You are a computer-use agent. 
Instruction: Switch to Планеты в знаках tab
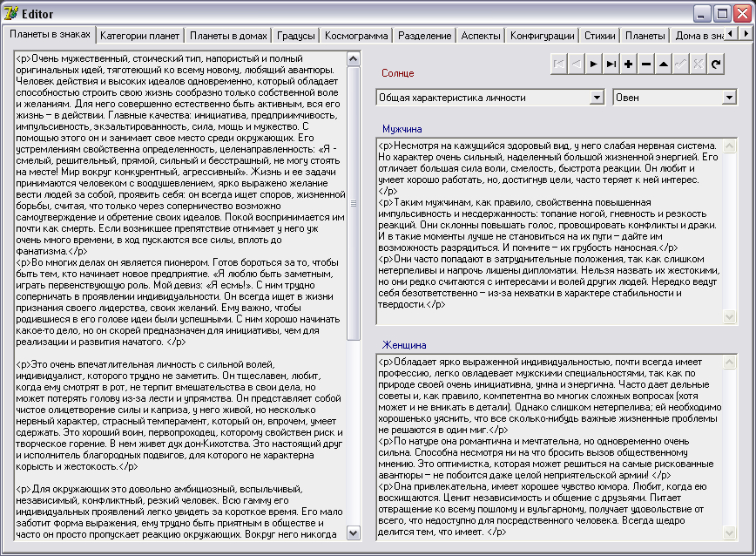pyautogui.click(x=51, y=34)
